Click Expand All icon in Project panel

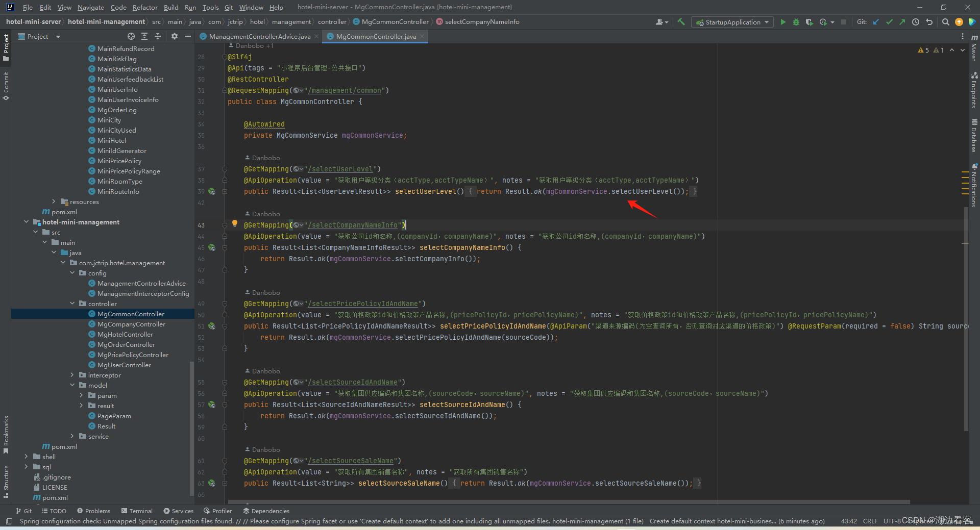144,36
